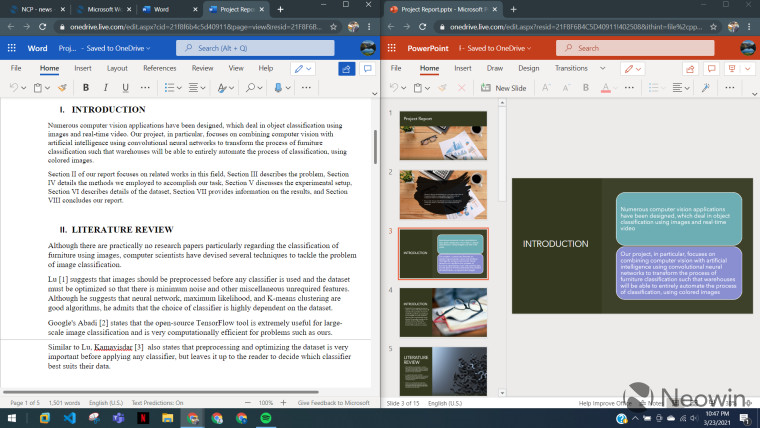Select slide 5 Literature Review thumbnail
Viewport: 760px width, 428px height.
click(443, 371)
